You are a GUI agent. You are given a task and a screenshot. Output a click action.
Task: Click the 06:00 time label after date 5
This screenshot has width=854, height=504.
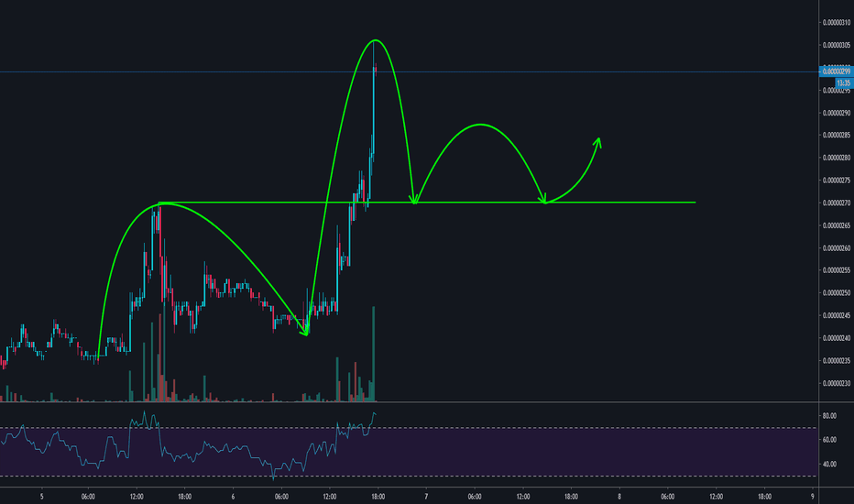tap(88, 497)
